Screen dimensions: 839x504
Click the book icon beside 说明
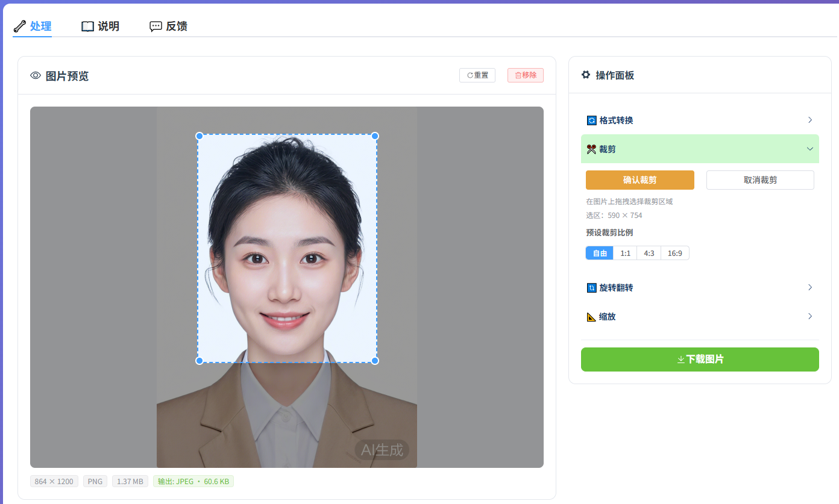tap(88, 26)
